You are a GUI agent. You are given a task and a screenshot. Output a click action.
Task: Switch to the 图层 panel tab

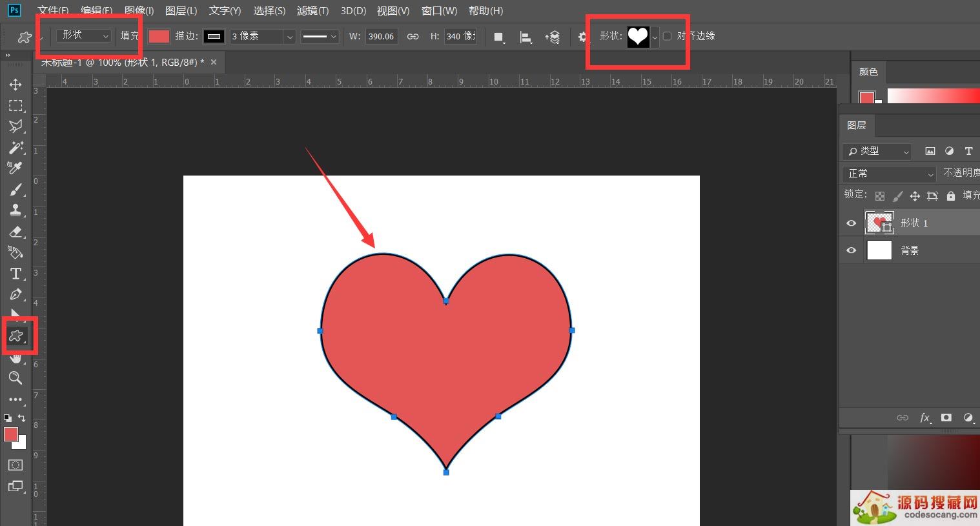pos(857,125)
